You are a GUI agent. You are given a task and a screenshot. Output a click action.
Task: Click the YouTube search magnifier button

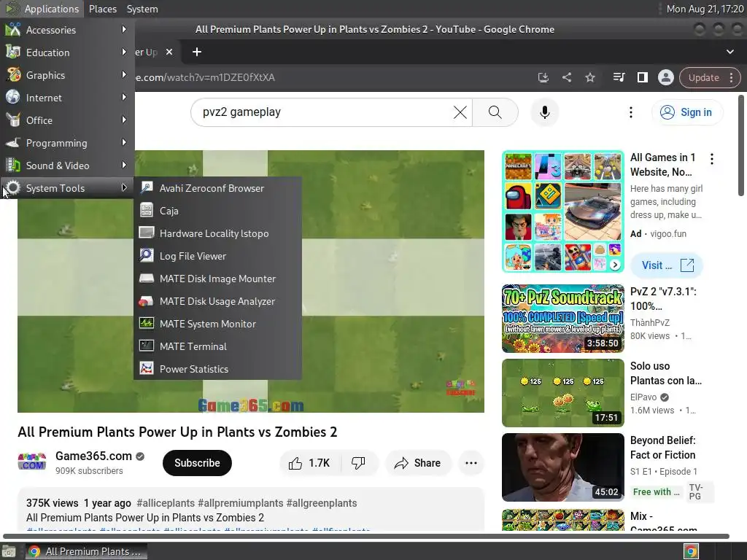[495, 112]
